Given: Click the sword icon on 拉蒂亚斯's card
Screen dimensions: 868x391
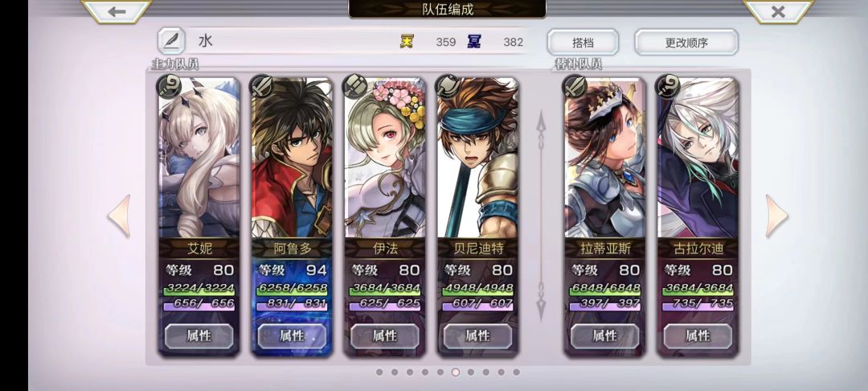Looking at the screenshot, I should 574,86.
